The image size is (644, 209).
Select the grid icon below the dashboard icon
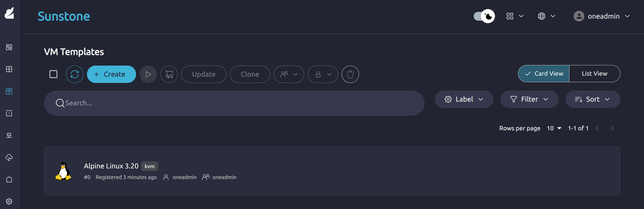pyautogui.click(x=9, y=69)
